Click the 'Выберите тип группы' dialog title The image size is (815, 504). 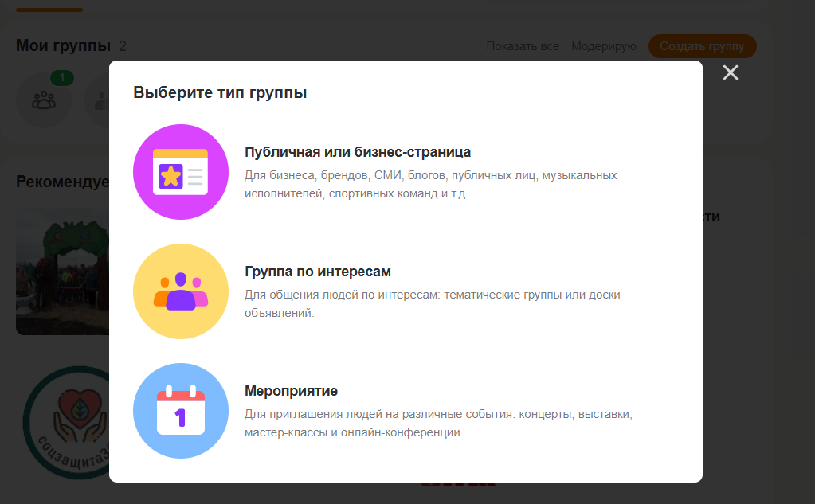click(220, 92)
